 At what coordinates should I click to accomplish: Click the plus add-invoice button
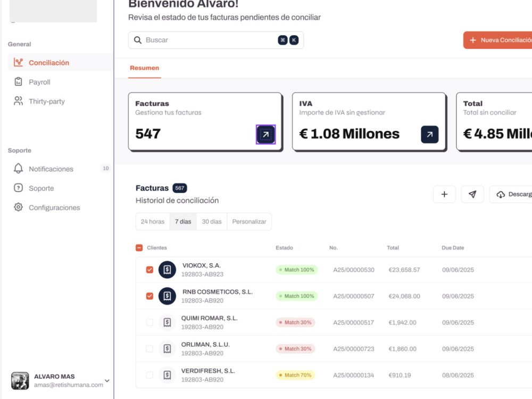point(444,194)
